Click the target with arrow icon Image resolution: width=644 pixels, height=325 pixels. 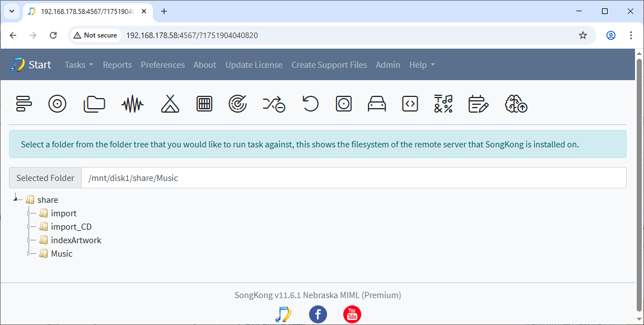click(x=238, y=104)
